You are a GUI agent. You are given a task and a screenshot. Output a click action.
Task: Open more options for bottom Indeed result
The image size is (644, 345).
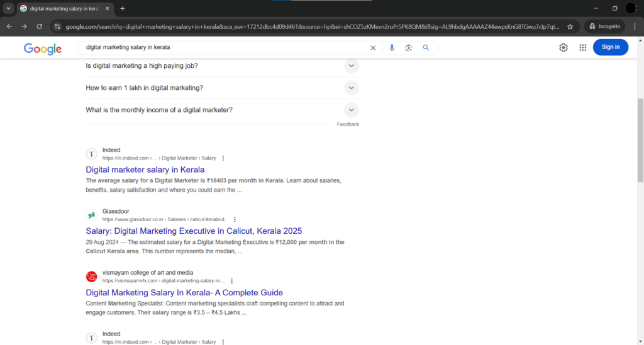coord(223,342)
